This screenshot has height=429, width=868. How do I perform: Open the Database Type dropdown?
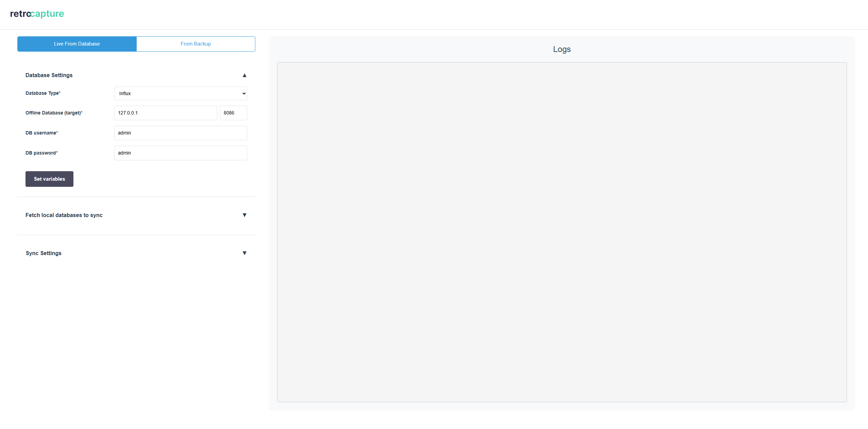pos(181,93)
